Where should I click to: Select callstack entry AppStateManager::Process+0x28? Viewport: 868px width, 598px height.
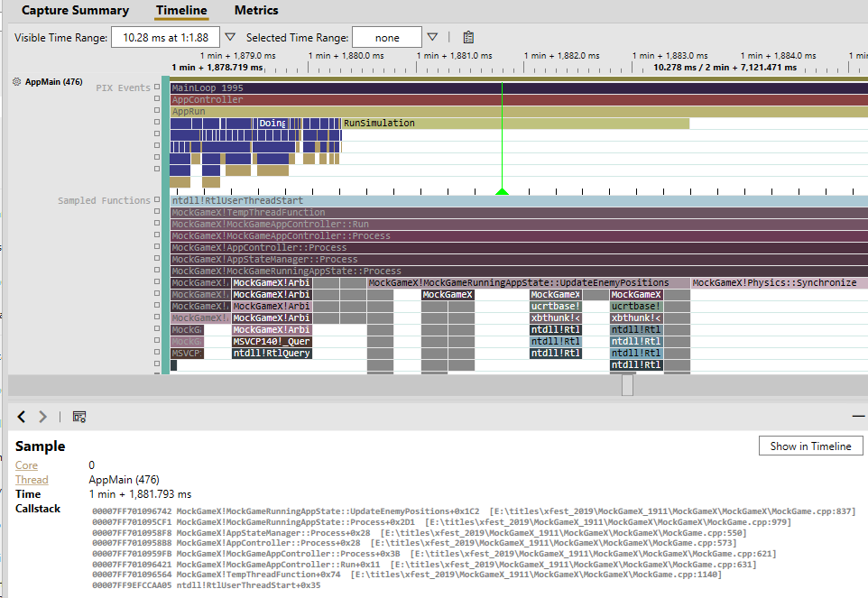click(x=419, y=533)
